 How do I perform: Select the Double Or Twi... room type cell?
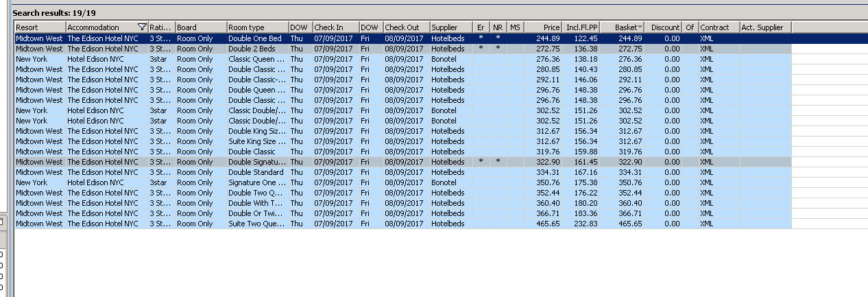coord(257,213)
